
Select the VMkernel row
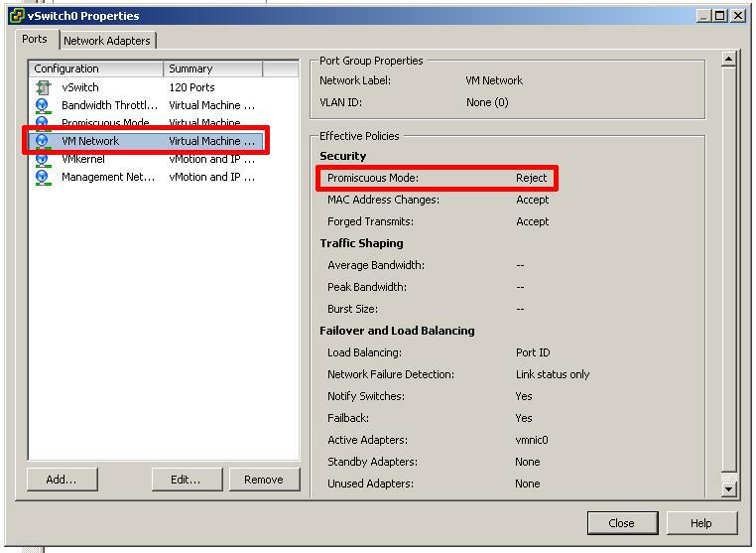point(147,159)
